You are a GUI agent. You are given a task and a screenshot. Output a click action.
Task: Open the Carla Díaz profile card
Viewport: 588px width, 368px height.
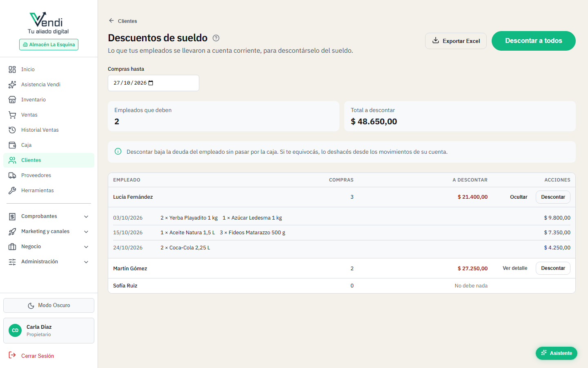click(49, 330)
